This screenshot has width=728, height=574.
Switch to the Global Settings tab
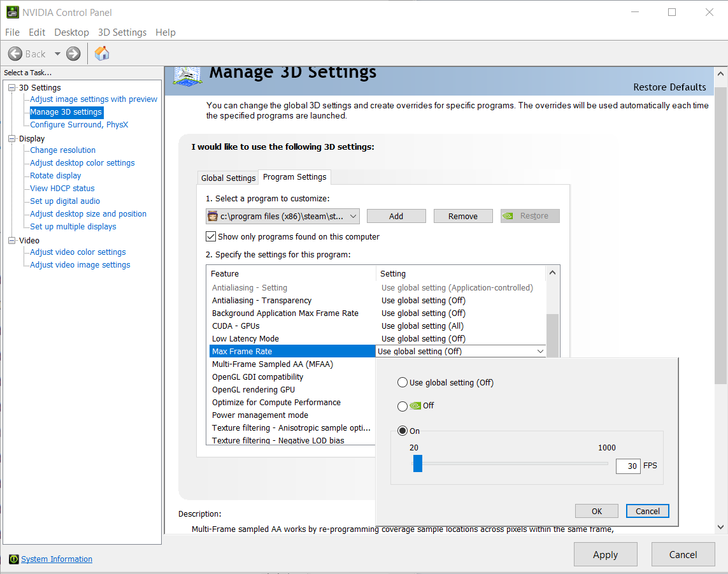coord(228,178)
